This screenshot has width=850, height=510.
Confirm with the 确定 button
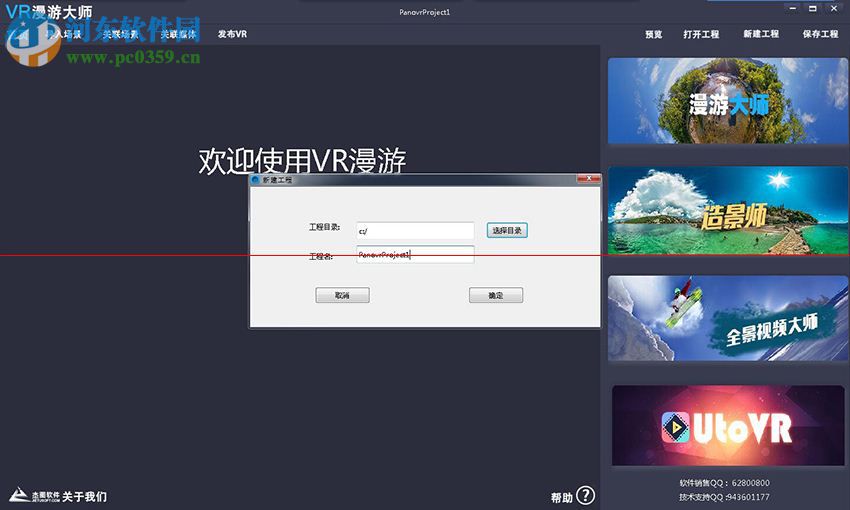coord(495,295)
